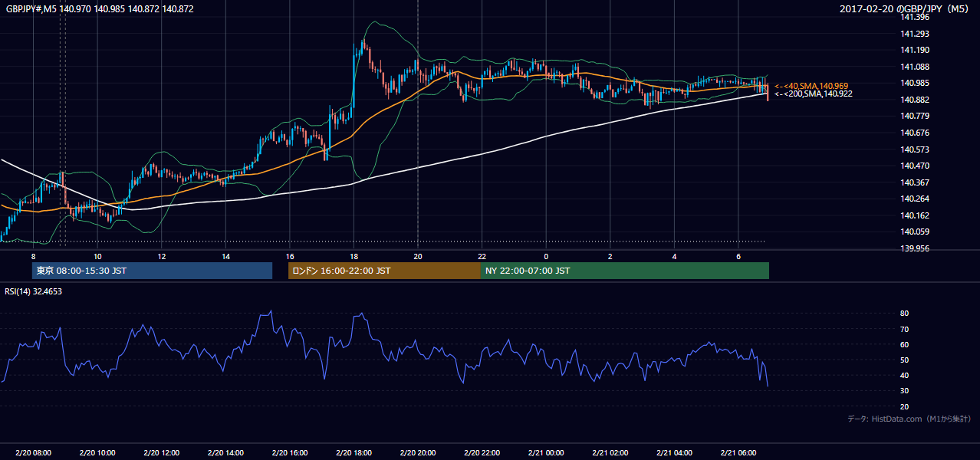The height and width of the screenshot is (460, 980).
Task: Click hour label 14 under price chart
Action: (x=225, y=255)
